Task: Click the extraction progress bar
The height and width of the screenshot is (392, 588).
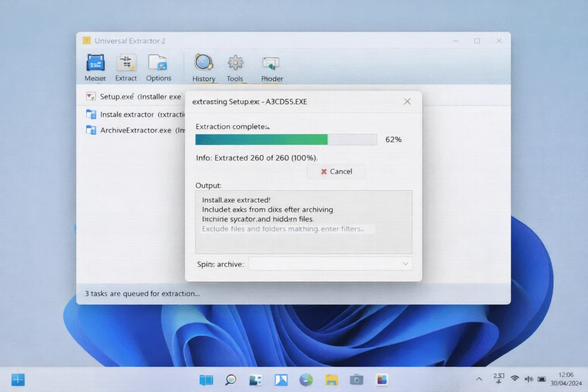Action: click(286, 139)
